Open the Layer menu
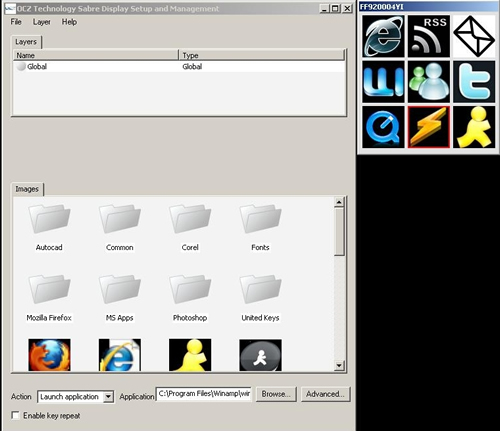The image size is (500, 431). (42, 22)
